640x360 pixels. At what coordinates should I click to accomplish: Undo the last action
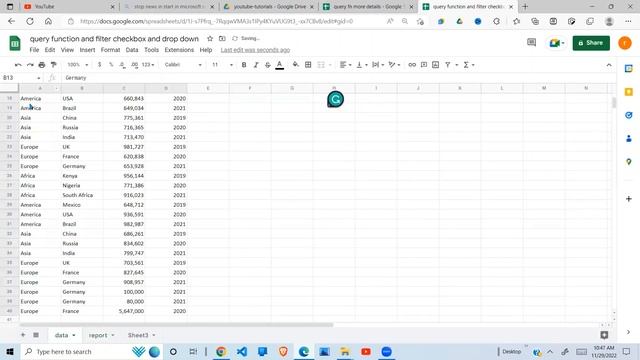(18, 65)
